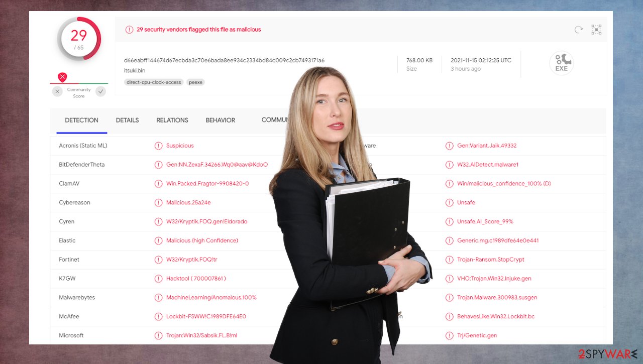Click the alert icon beside Trj/Genetic.gen
This screenshot has width=643, height=364.
[x=449, y=335]
